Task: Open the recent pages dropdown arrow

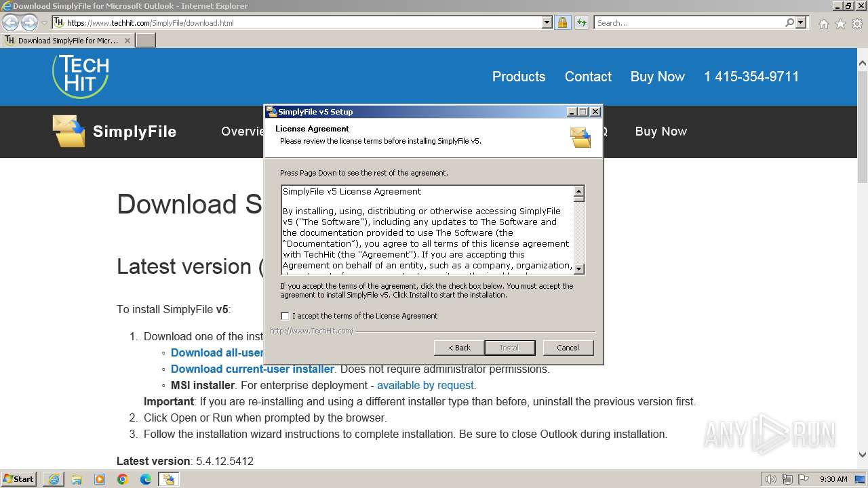Action: pos(44,22)
